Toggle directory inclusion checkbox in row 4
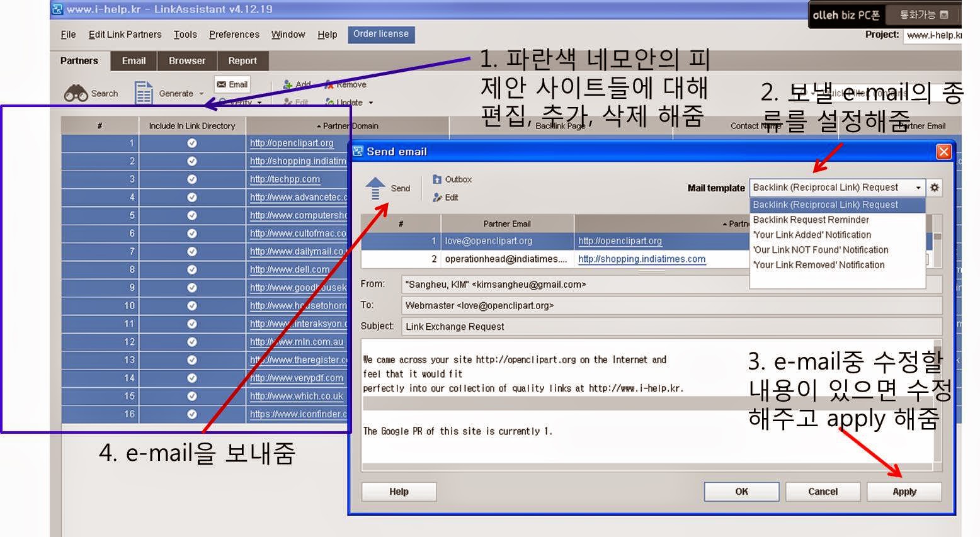980x537 pixels. (x=192, y=197)
